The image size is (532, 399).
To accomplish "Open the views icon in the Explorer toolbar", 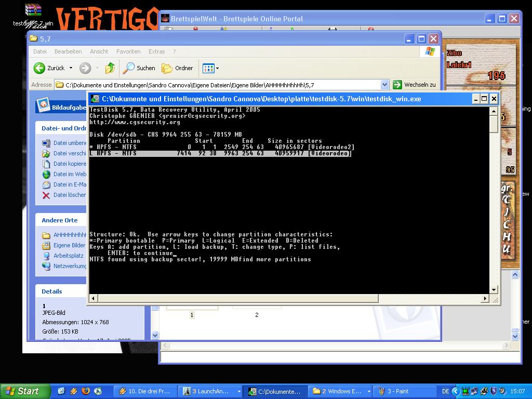I will pyautogui.click(x=208, y=68).
